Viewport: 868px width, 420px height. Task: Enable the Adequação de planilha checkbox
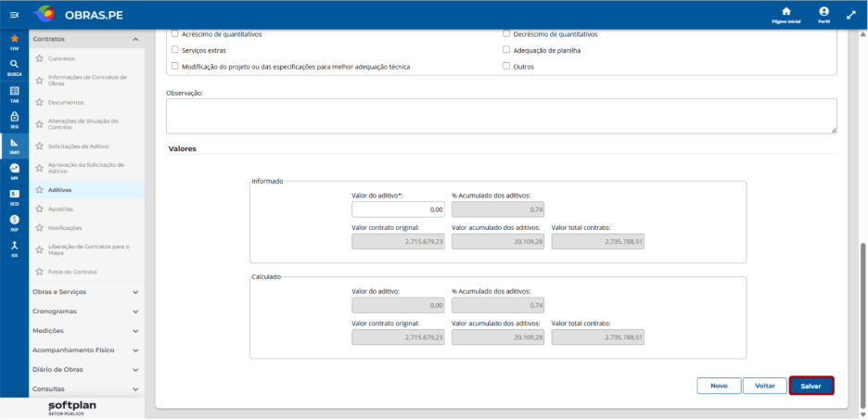506,50
